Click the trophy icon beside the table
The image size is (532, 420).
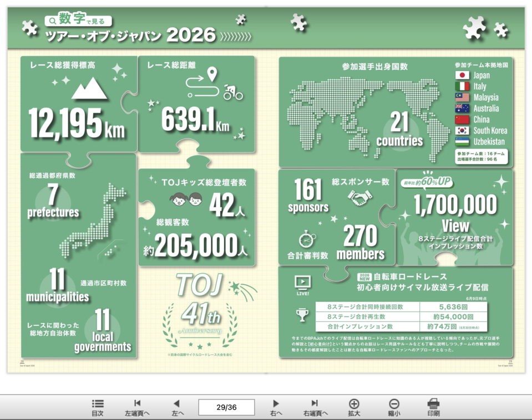coord(302,315)
